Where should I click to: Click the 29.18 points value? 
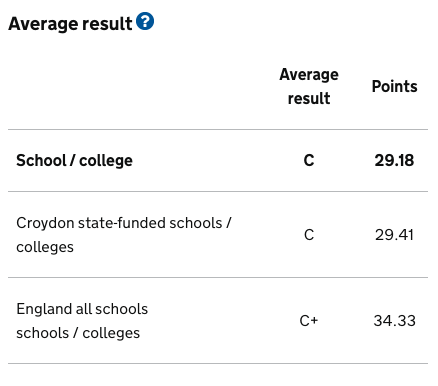coord(394,160)
